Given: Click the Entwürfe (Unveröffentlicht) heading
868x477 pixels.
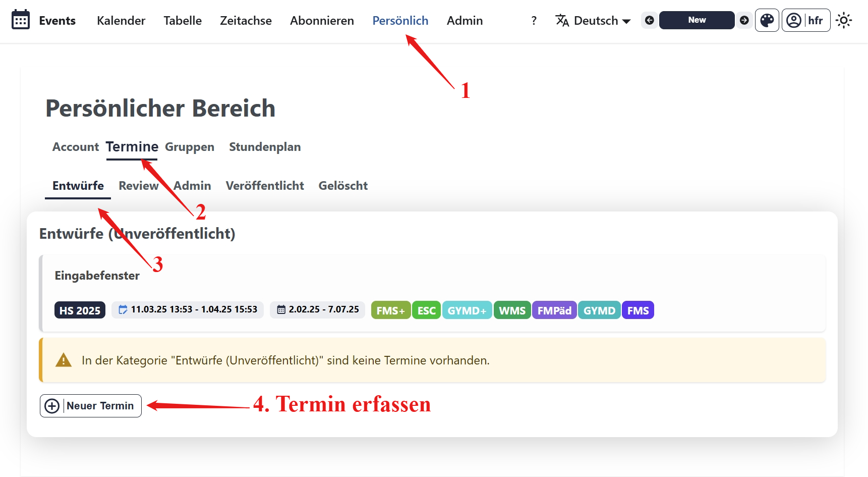Looking at the screenshot, I should click(137, 234).
